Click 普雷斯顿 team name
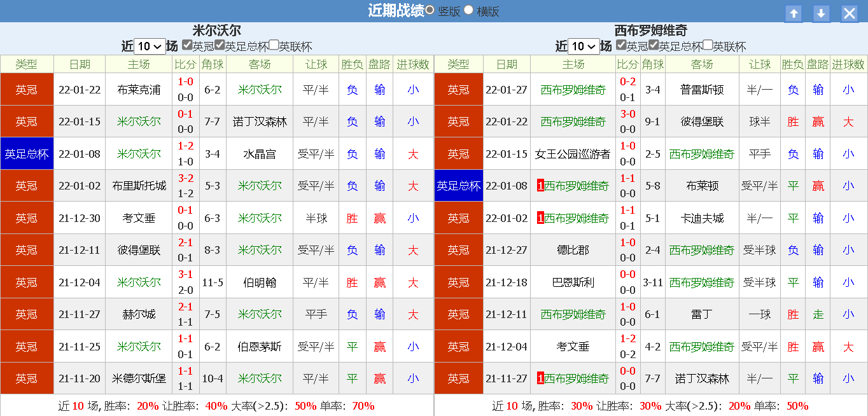This screenshot has height=416, width=868. point(702,90)
